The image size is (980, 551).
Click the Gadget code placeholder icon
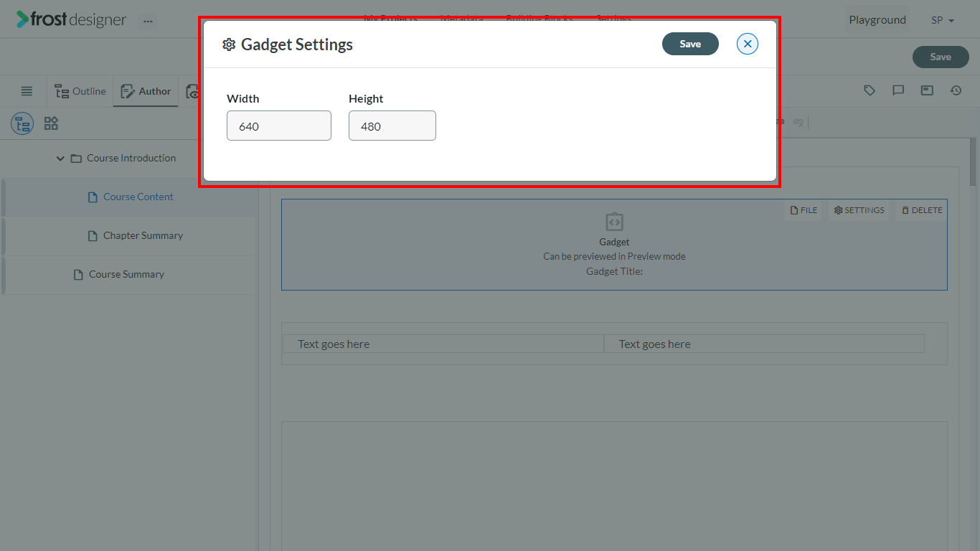click(614, 221)
